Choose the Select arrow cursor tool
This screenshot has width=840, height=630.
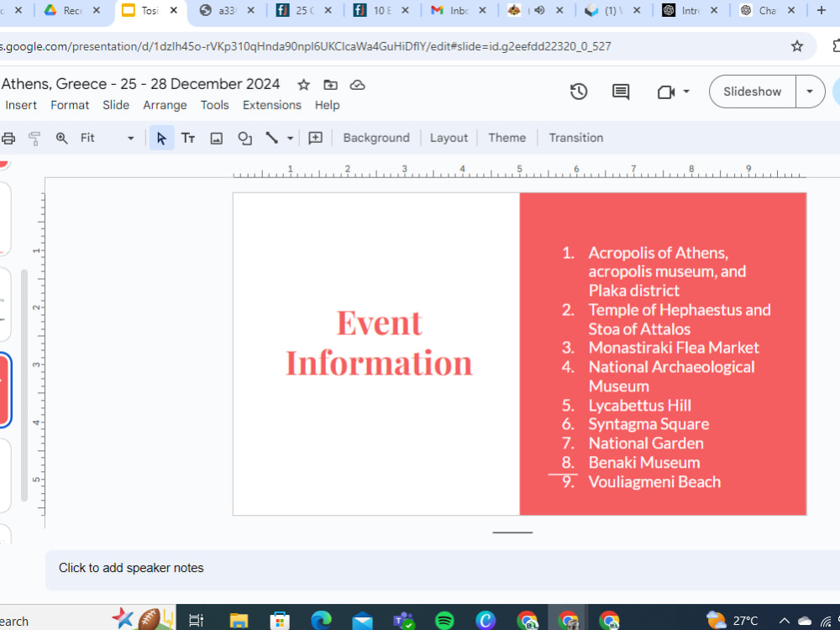161,139
